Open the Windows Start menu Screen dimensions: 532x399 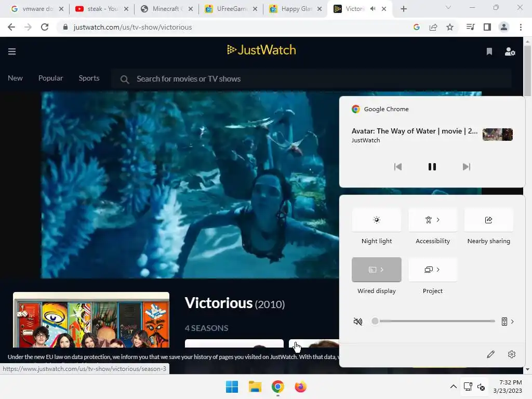point(232,387)
